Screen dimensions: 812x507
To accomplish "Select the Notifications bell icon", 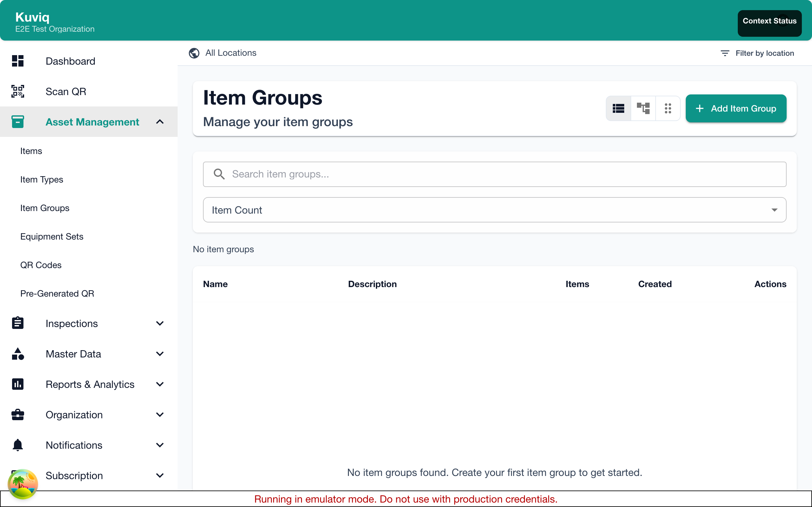I will (x=17, y=445).
